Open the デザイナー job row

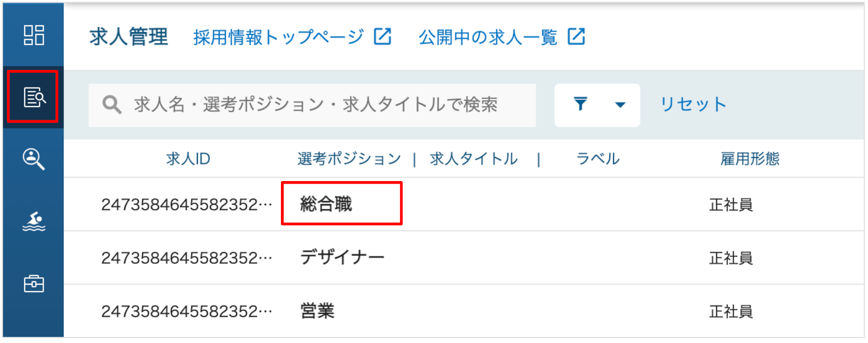coord(464,258)
